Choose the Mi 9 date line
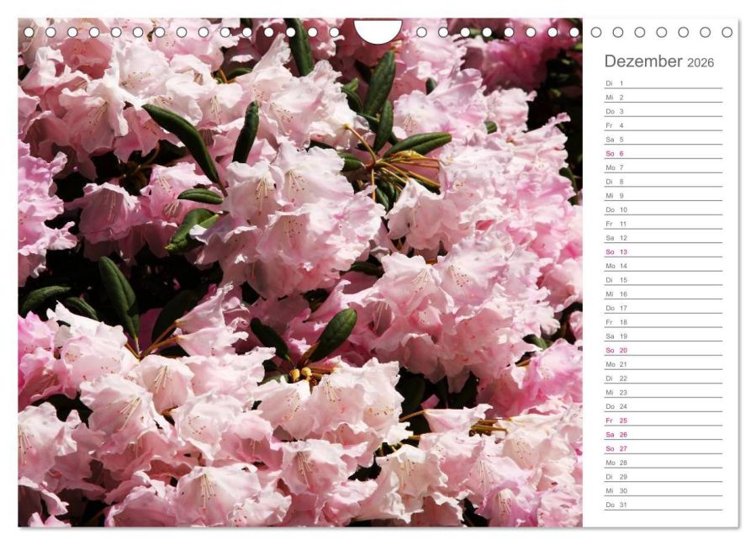This screenshot has height=545, width=756. tap(663, 196)
